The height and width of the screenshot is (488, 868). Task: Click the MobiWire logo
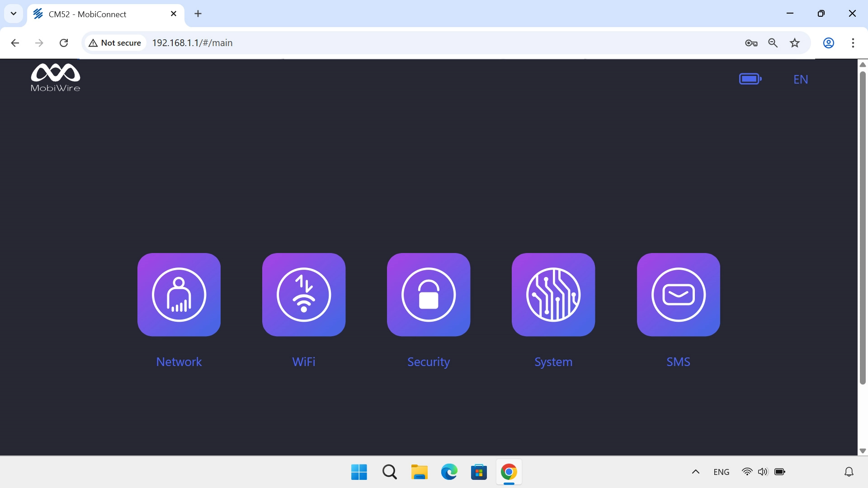click(55, 78)
